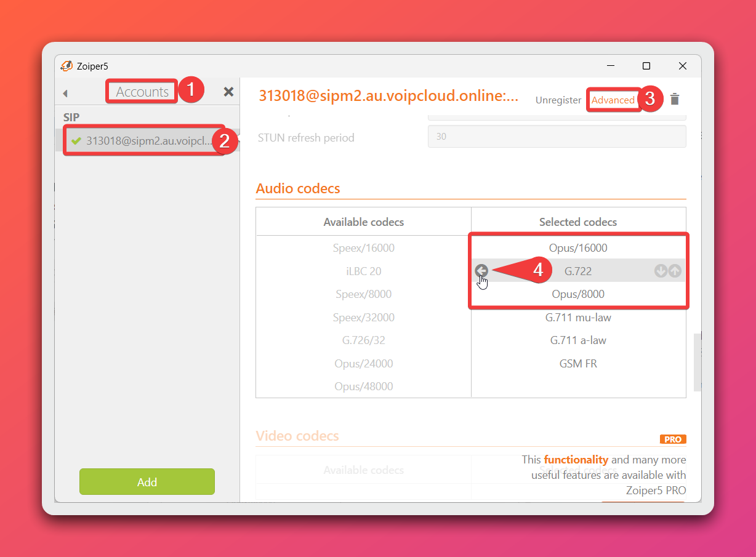This screenshot has height=557, width=756.
Task: Click the back arrow beside Accounts
Action: point(65,93)
